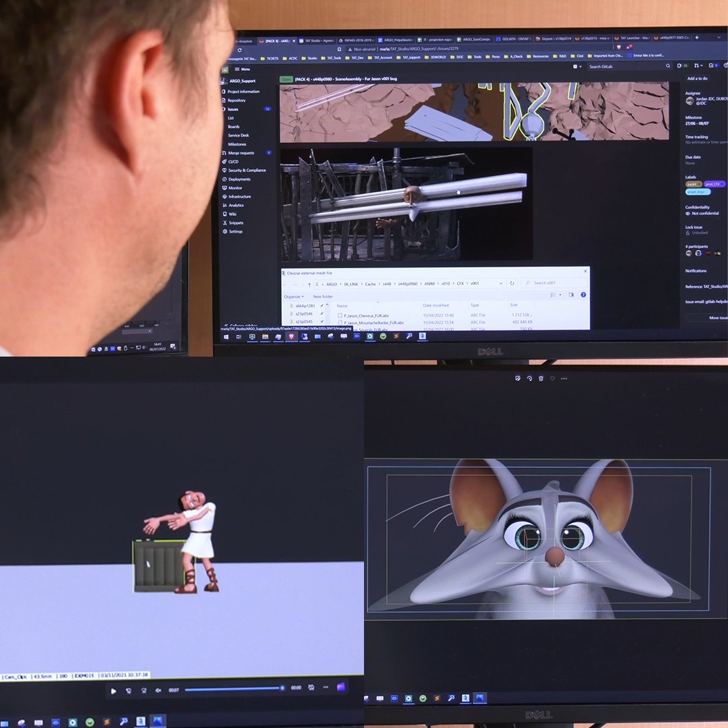Switch to the TAT Launcher browser tab
Screen dimensions: 728x728
pyautogui.click(x=632, y=38)
